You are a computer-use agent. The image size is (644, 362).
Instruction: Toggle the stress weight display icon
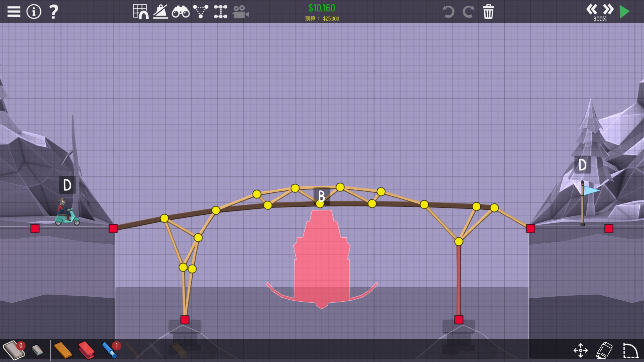pyautogui.click(x=161, y=12)
